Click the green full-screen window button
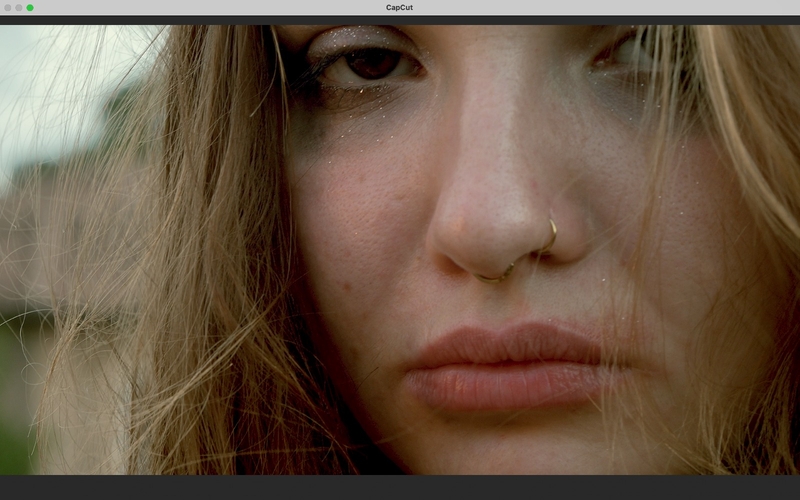The image size is (800, 500). pos(30,8)
